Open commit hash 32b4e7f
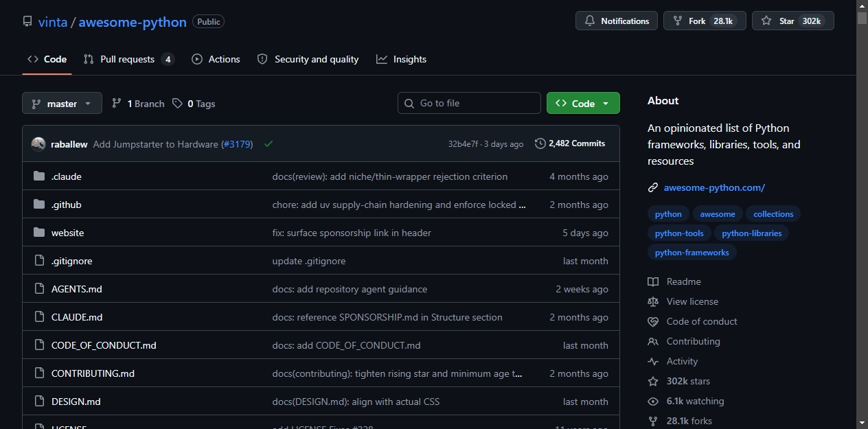The height and width of the screenshot is (429, 868). pyautogui.click(x=464, y=144)
